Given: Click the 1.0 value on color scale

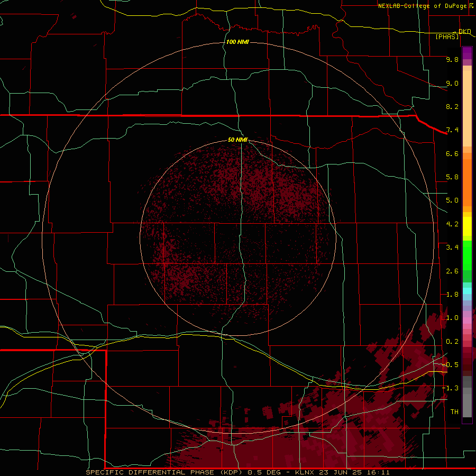Looking at the screenshot, I should tap(452, 318).
